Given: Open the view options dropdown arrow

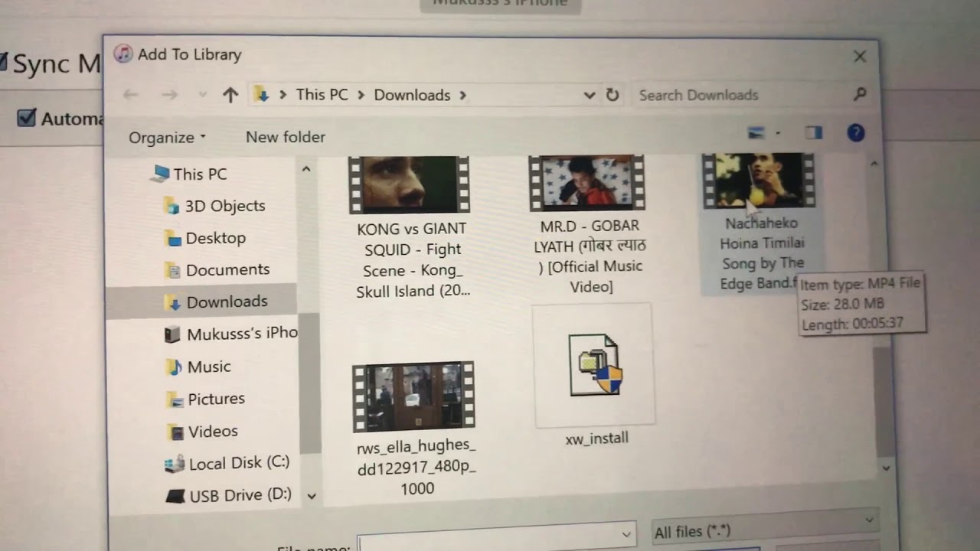Looking at the screenshot, I should pos(778,133).
